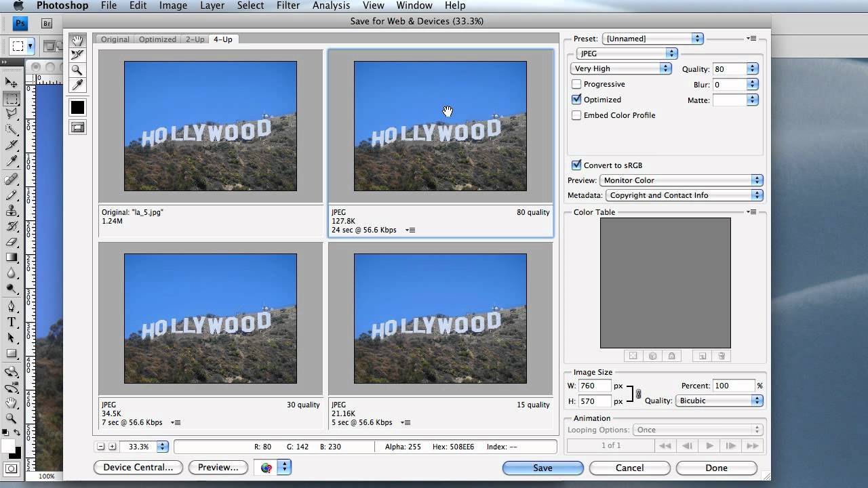868x488 pixels.
Task: Open the Quality 80 slider popup arrow
Action: click(x=752, y=69)
